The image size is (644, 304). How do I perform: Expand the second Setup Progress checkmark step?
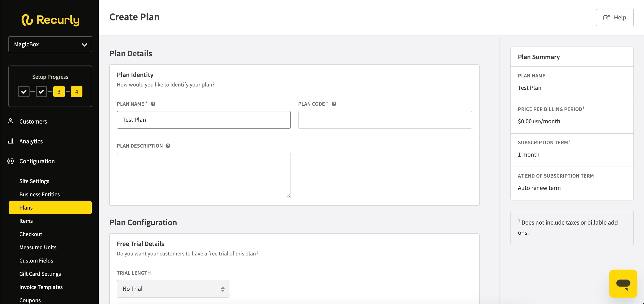tap(41, 91)
